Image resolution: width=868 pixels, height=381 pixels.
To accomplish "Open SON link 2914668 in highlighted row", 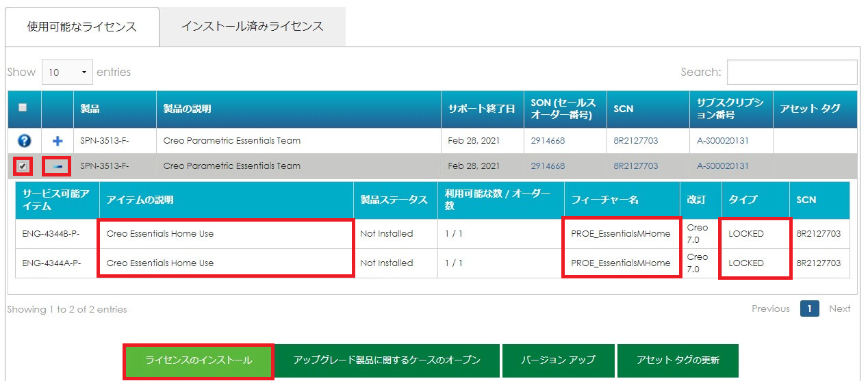I will pos(548,166).
